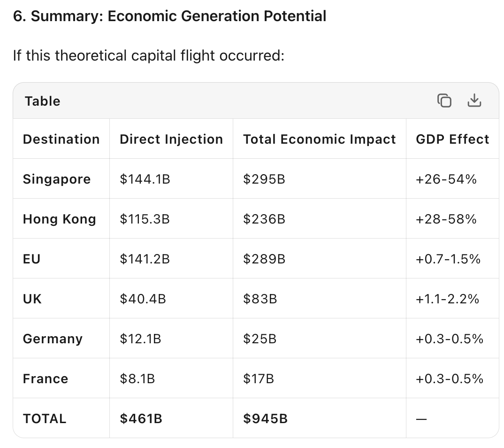This screenshot has width=504, height=448.
Task: Click the France destination cell
Action: pos(46,378)
